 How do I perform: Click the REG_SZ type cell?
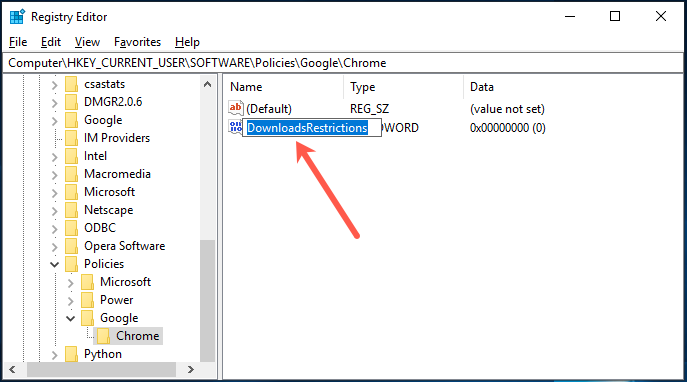point(369,109)
